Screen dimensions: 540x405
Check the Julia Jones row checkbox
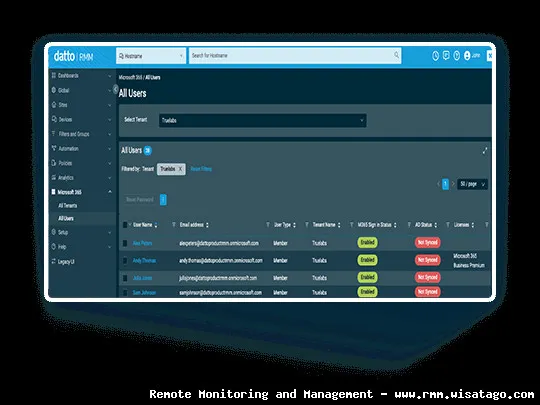pyautogui.click(x=125, y=278)
